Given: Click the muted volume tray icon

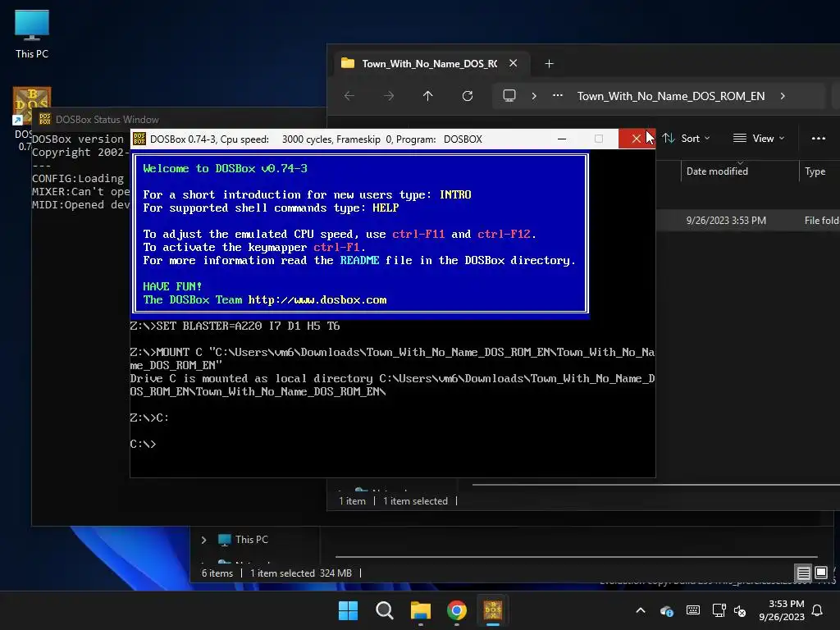Looking at the screenshot, I should pos(740,610).
